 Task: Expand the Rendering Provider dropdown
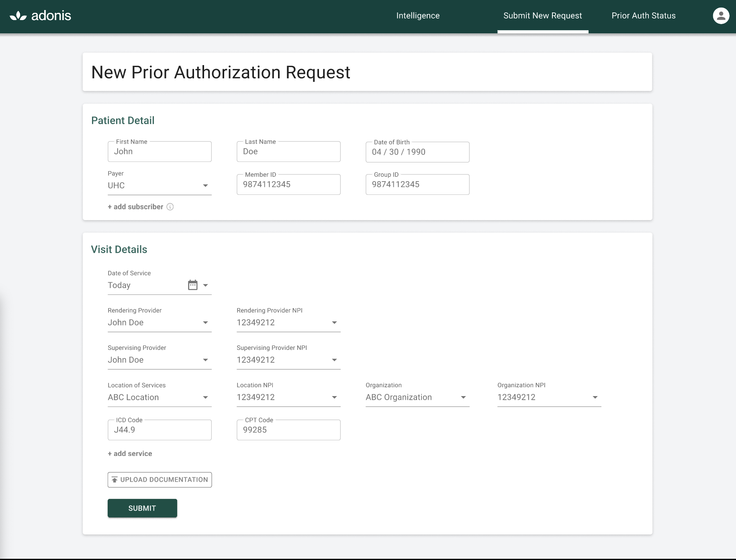click(206, 323)
